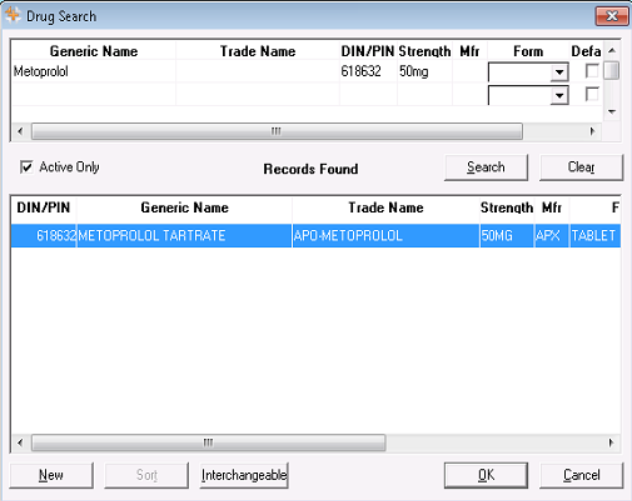This screenshot has width=632, height=501.
Task: Open the Form dropdown in the Metoprolol row
Action: pos(559,72)
